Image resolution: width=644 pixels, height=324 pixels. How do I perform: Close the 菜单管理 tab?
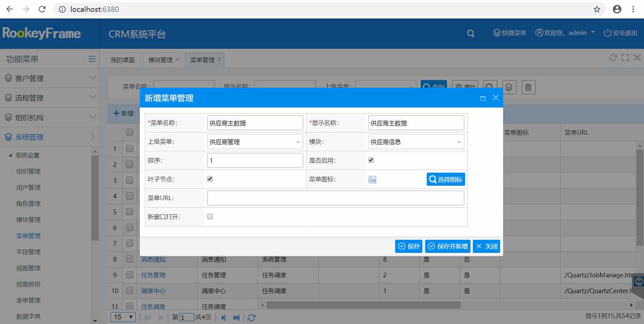point(219,60)
